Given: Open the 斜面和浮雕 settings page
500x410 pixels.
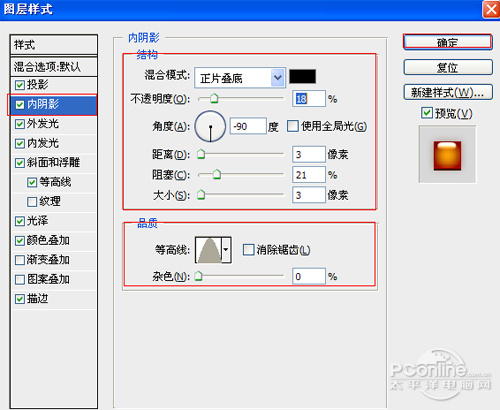Looking at the screenshot, I should pyautogui.click(x=53, y=163).
